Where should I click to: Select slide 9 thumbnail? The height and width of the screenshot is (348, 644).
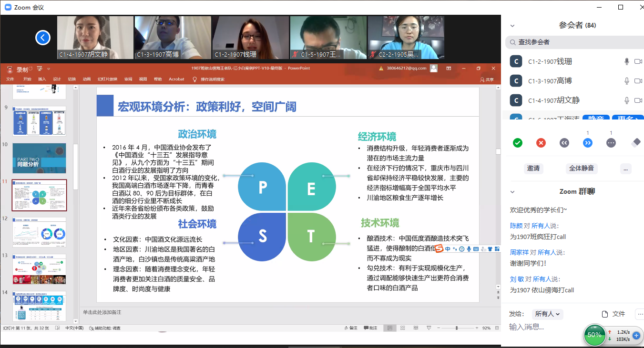tap(39, 121)
